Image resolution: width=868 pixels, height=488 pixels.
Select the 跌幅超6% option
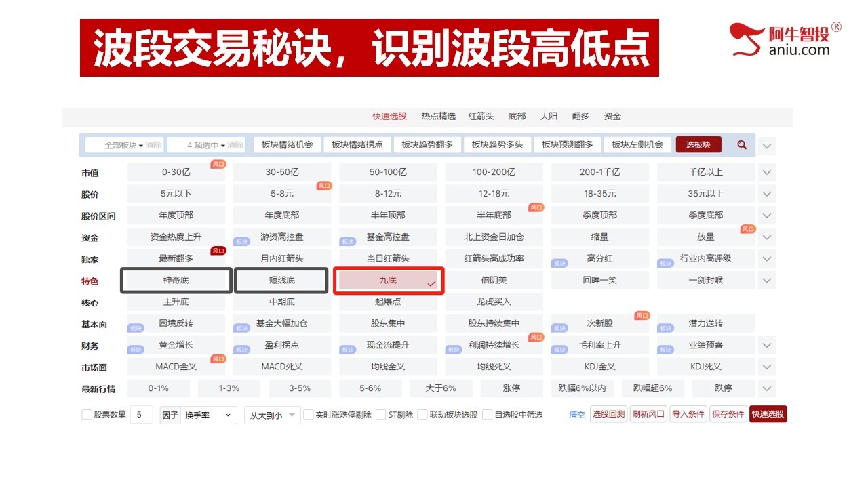[653, 388]
